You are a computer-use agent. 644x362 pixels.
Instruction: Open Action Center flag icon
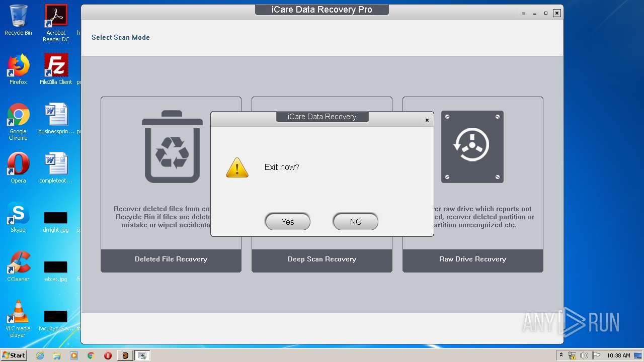tap(595, 355)
